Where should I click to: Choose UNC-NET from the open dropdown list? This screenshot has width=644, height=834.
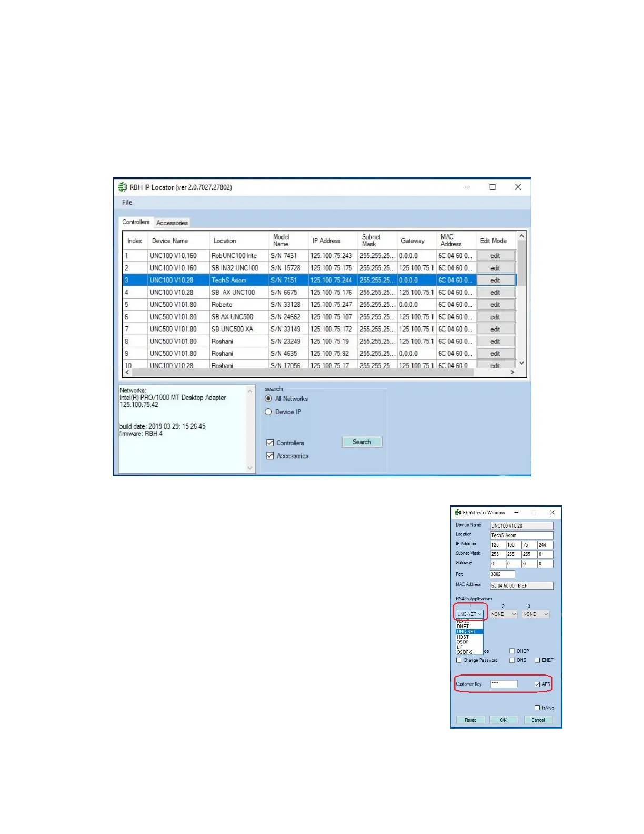coord(469,631)
